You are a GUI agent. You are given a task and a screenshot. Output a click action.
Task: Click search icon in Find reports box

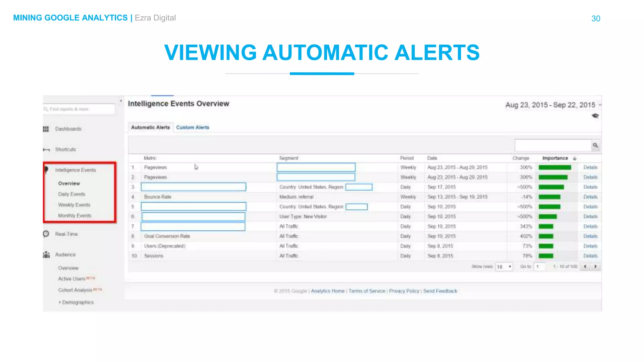(x=46, y=109)
